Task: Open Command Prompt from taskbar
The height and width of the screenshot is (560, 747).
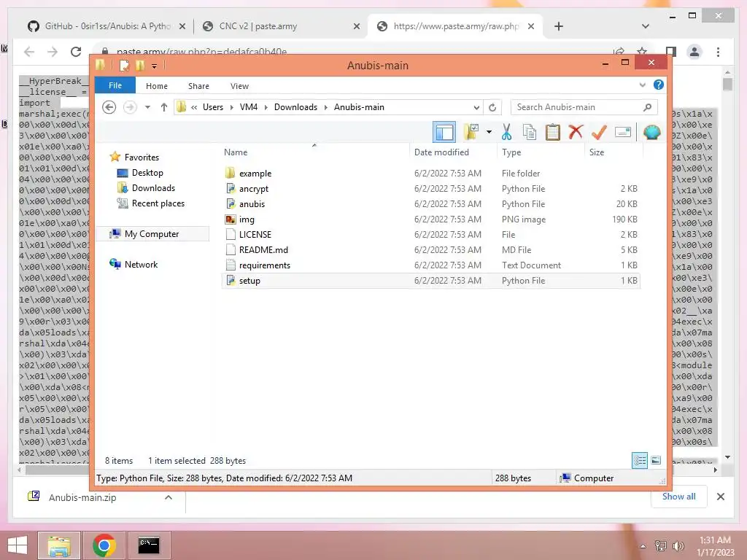Action: [x=149, y=545]
